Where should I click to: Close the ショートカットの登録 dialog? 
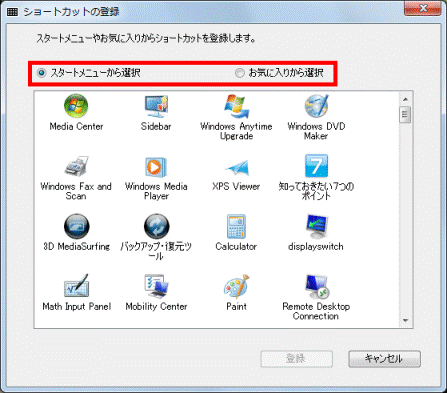point(423,8)
